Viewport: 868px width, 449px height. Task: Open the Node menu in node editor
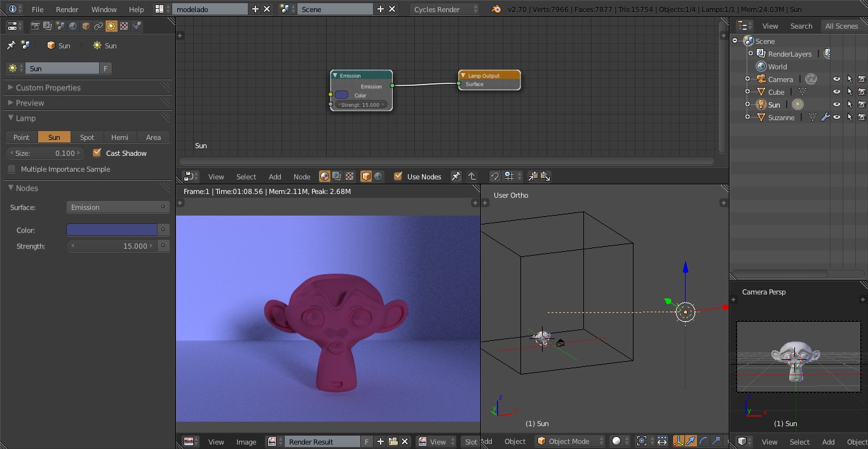click(x=302, y=176)
